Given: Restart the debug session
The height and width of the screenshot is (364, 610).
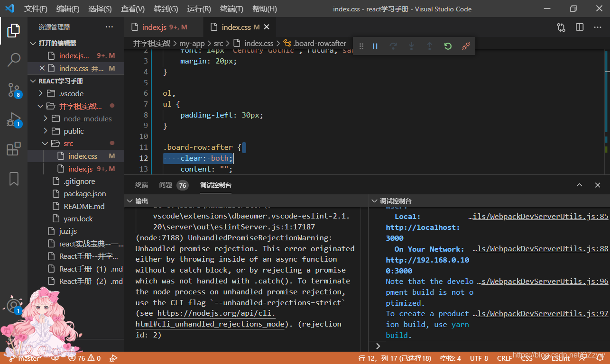Looking at the screenshot, I should click(448, 46).
